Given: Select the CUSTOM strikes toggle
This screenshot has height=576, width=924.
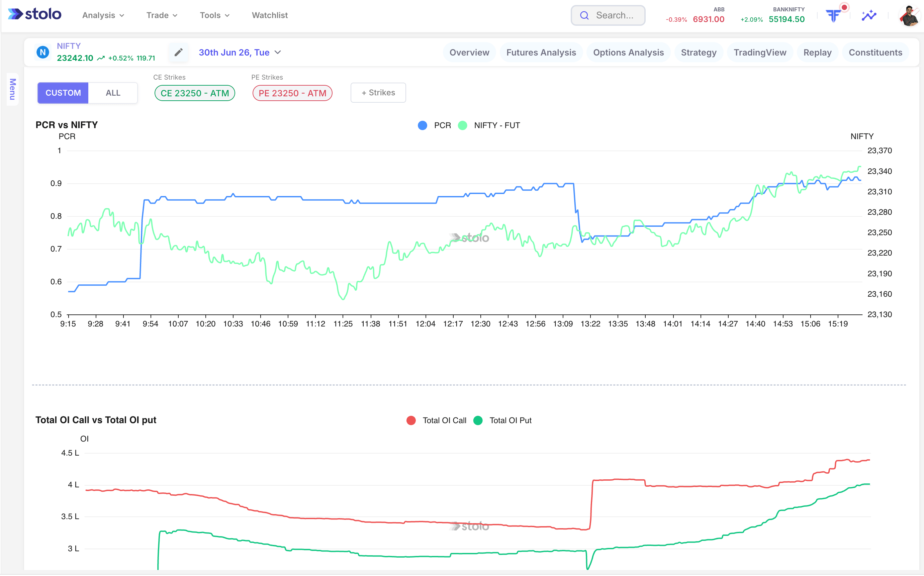Looking at the screenshot, I should click(x=63, y=93).
